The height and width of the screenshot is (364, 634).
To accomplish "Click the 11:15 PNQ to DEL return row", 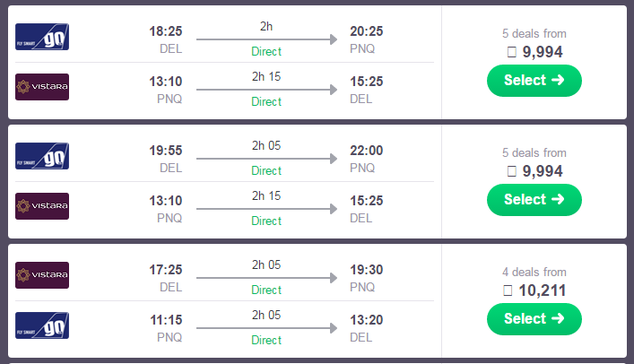I will pos(224,326).
